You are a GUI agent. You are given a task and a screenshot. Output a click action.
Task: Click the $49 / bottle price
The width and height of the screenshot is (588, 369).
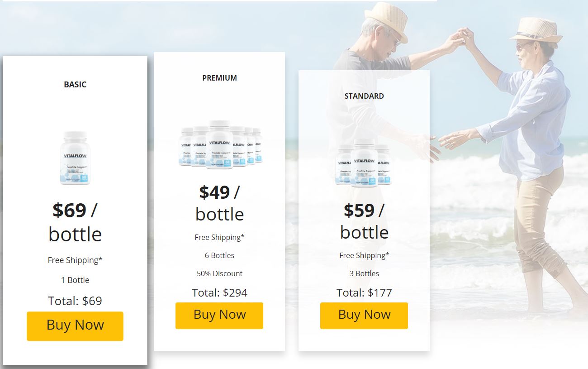click(x=219, y=203)
